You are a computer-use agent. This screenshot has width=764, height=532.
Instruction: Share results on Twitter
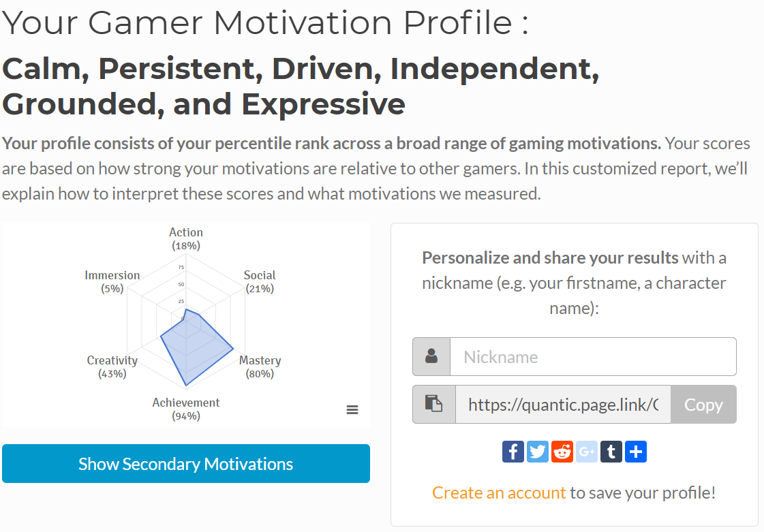pos(538,452)
